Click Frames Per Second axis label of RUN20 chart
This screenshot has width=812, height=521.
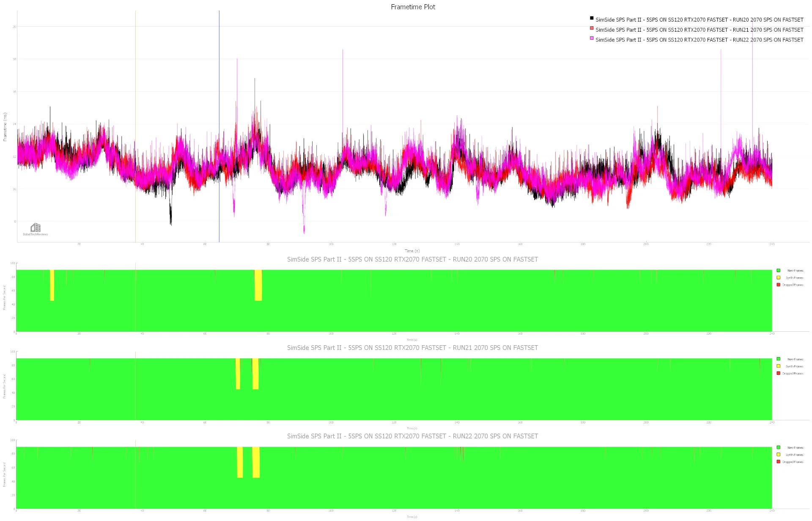[x=5, y=297]
